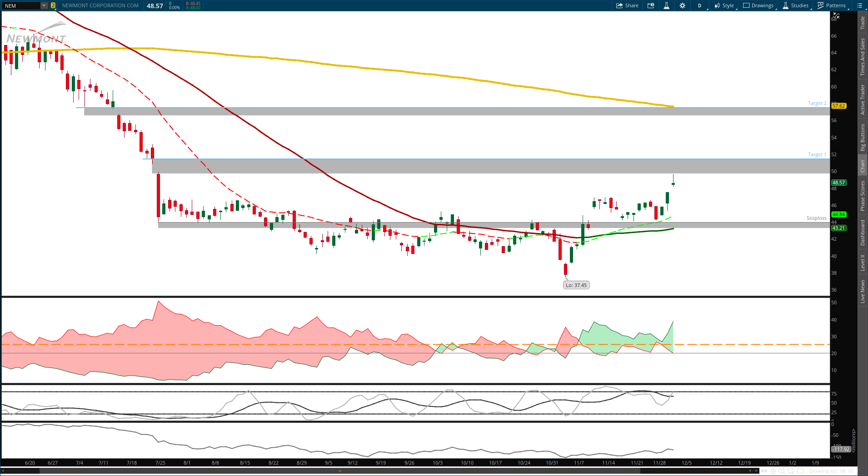The image size is (868, 476).
Task: Click the price axis auto-fit arrows icon
Action: point(836,16)
